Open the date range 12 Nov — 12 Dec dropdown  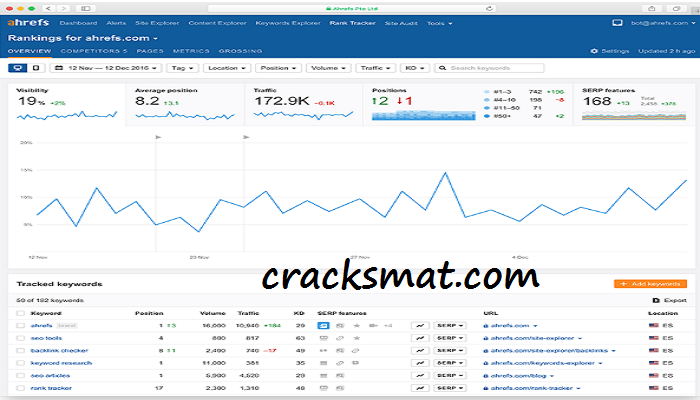[105, 68]
